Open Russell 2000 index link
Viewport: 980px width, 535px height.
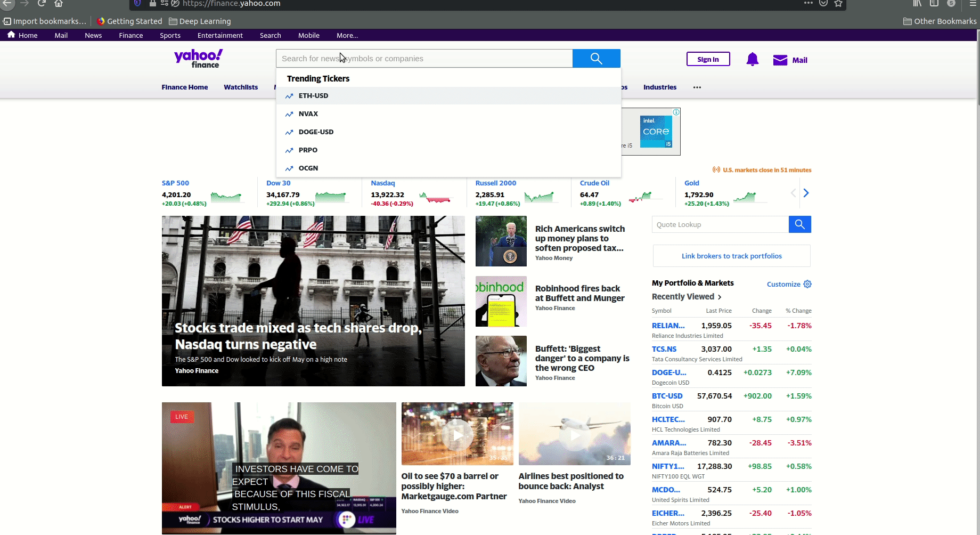(x=496, y=183)
